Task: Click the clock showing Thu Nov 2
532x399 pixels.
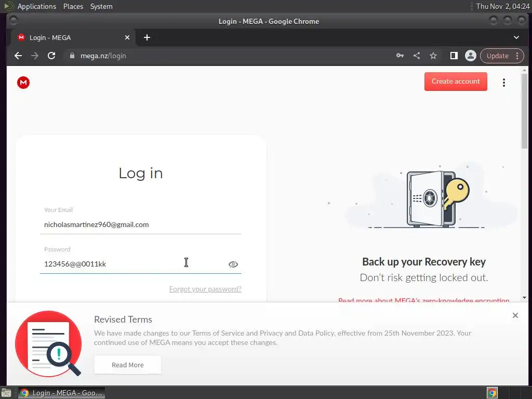Action: tap(503, 6)
